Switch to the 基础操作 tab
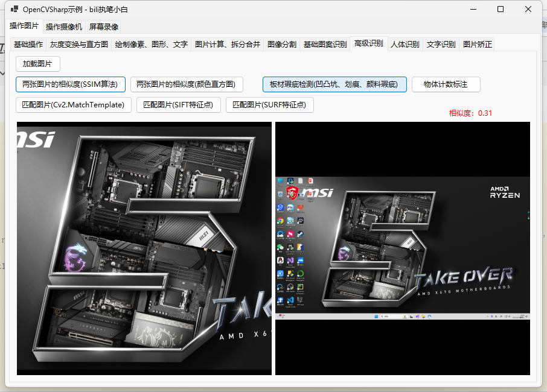 25,44
